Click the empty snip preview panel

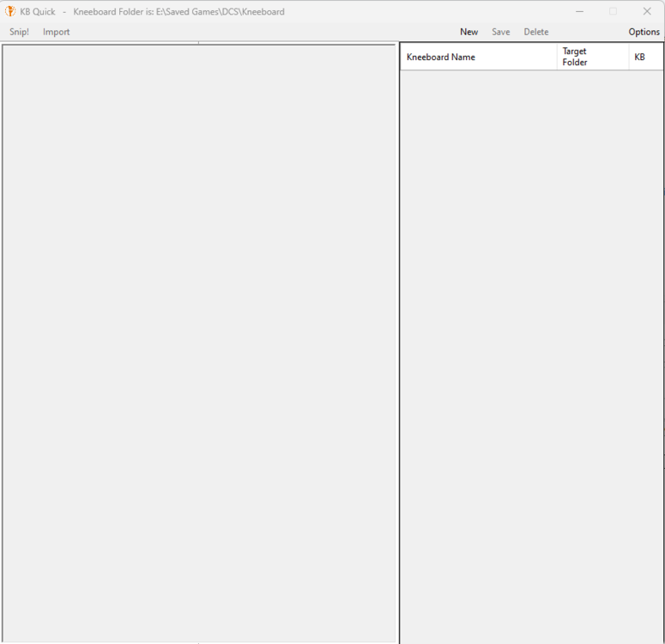(199, 343)
